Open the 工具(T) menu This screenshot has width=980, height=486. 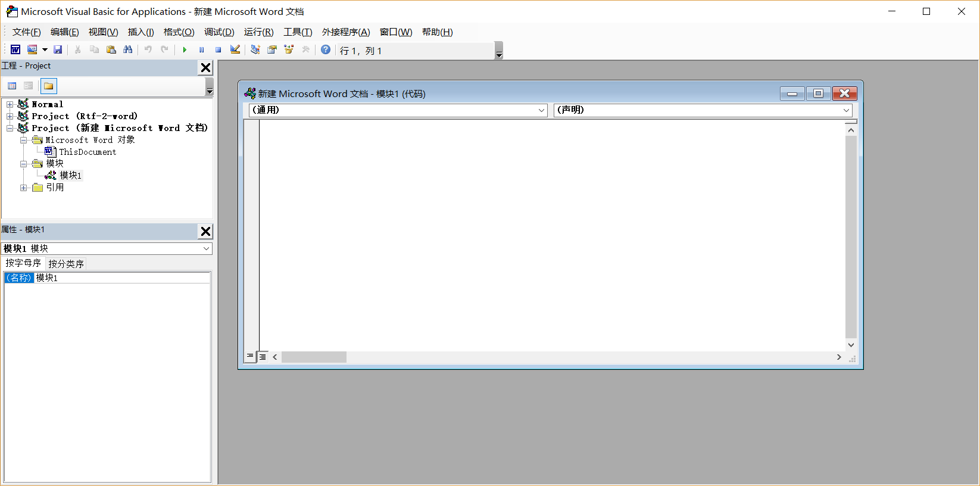298,32
